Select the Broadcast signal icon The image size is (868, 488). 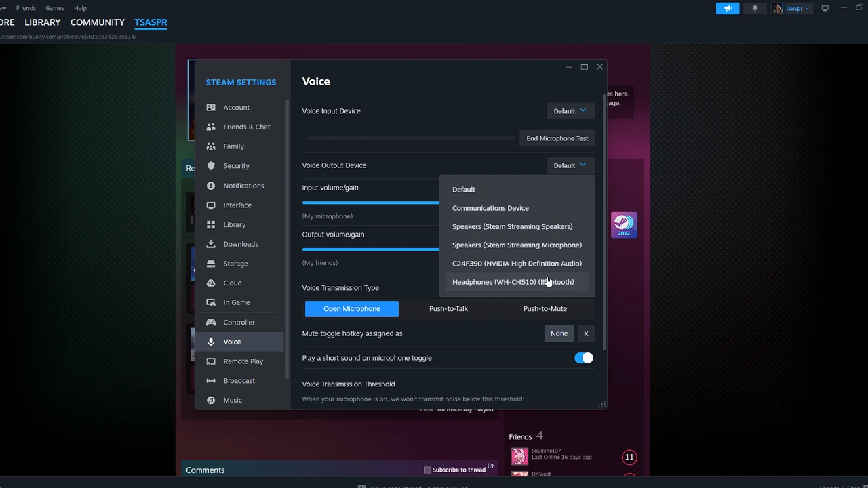pyautogui.click(x=211, y=380)
